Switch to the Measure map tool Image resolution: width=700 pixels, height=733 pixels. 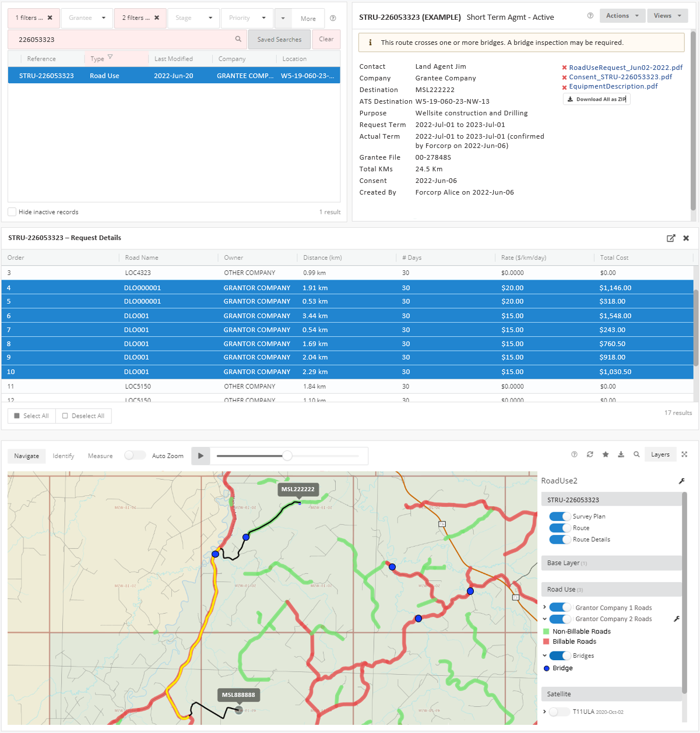pyautogui.click(x=100, y=456)
